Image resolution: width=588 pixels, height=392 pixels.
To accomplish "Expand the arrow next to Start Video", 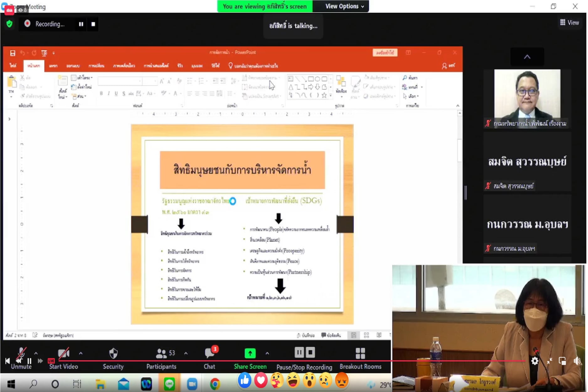I will [x=81, y=353].
